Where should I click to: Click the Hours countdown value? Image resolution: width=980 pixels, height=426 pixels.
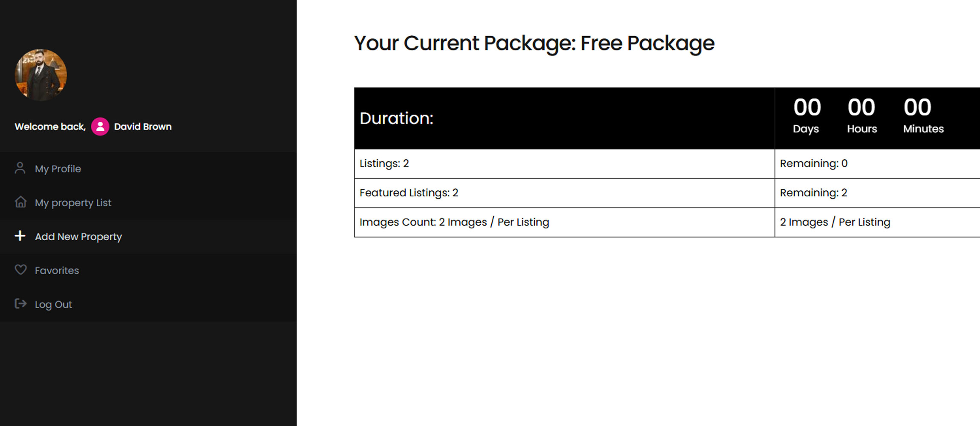pyautogui.click(x=861, y=107)
